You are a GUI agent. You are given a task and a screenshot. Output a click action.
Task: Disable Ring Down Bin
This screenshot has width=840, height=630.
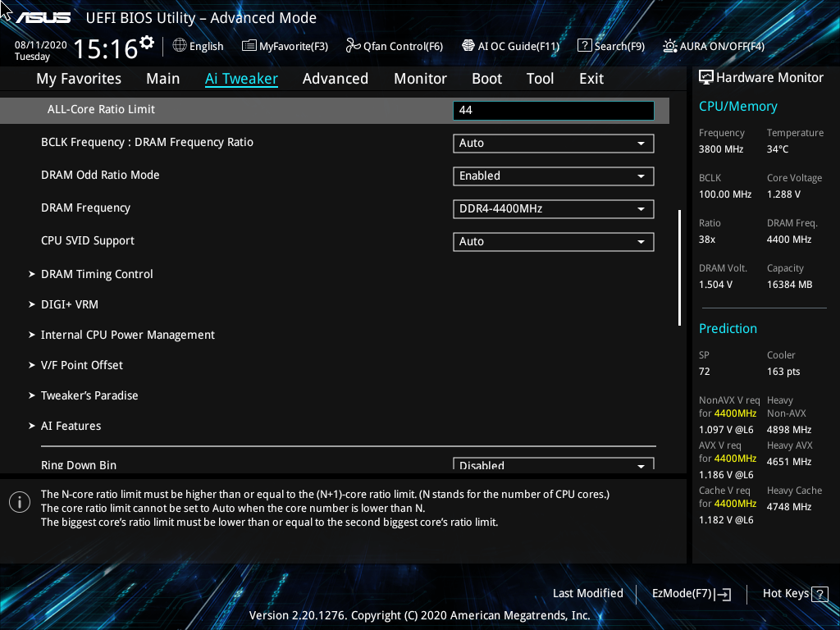point(553,464)
